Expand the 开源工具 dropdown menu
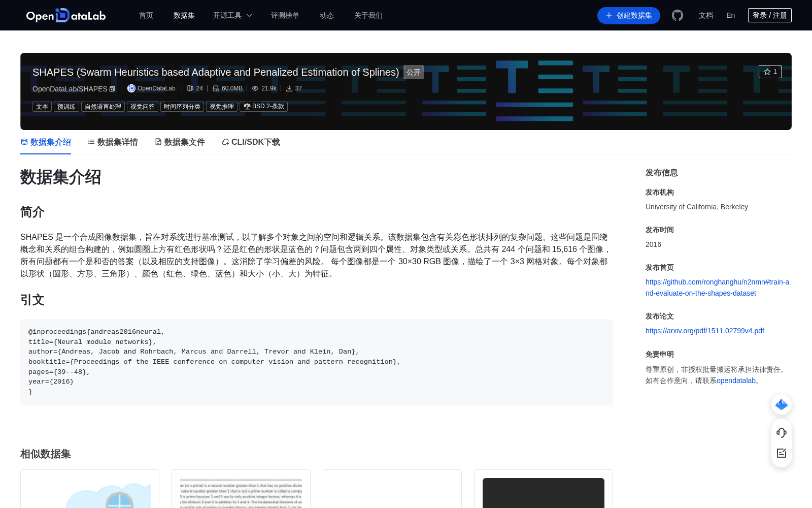 tap(232, 15)
